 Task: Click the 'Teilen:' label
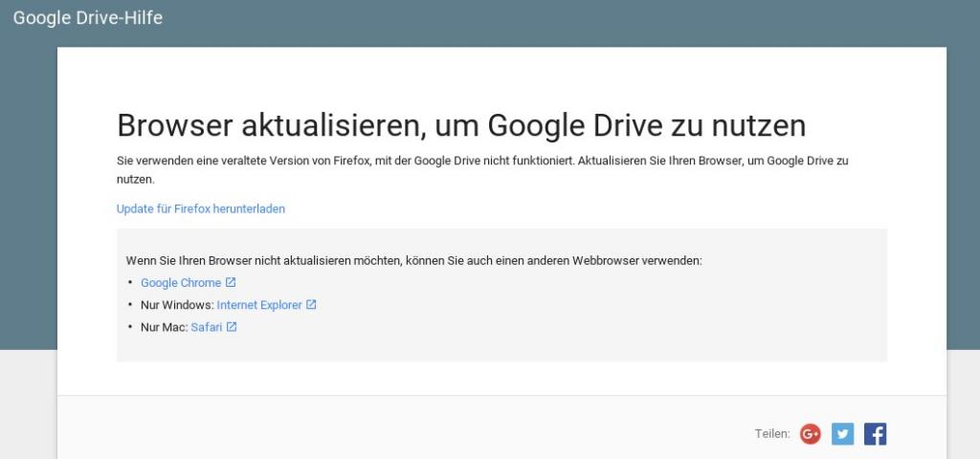coord(771,434)
